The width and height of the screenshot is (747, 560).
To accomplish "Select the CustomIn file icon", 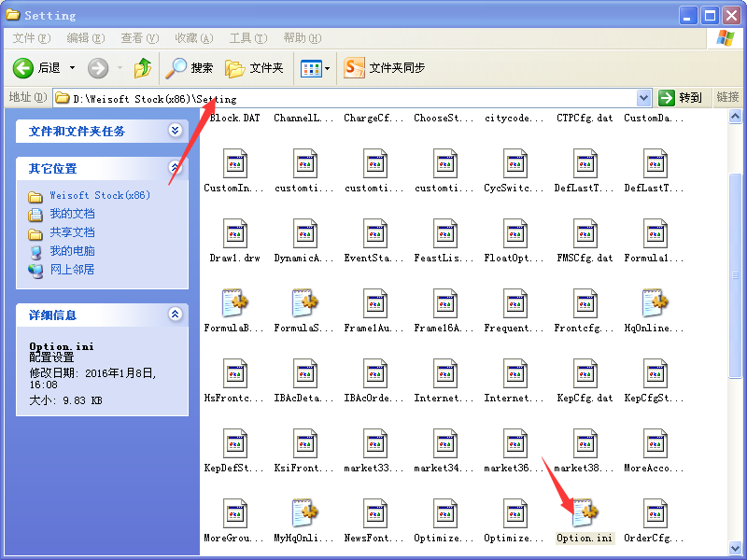I will click(235, 163).
